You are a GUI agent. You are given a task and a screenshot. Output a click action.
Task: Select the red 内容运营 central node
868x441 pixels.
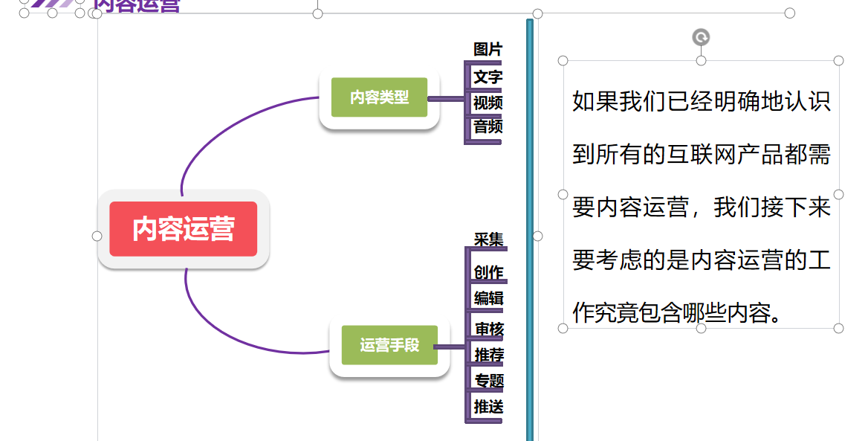click(184, 229)
